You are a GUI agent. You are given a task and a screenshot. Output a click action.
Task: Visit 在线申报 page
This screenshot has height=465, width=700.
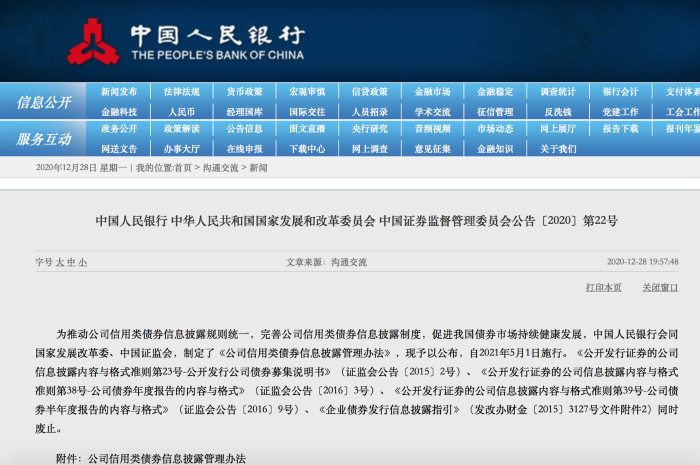[245, 149]
